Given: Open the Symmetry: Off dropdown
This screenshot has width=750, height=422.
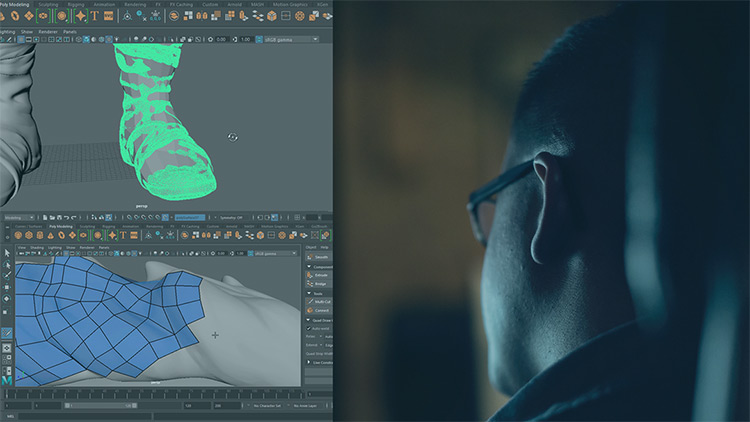Looking at the screenshot, I should click(x=232, y=218).
